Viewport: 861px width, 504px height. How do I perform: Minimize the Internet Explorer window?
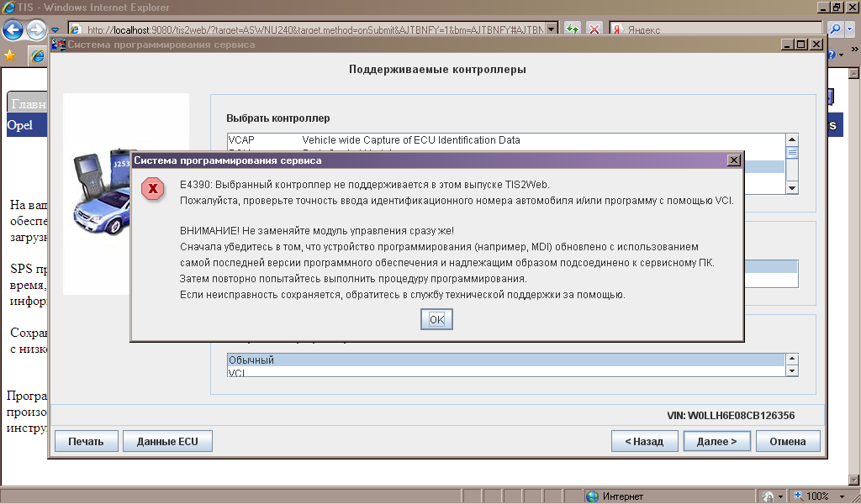822,8
